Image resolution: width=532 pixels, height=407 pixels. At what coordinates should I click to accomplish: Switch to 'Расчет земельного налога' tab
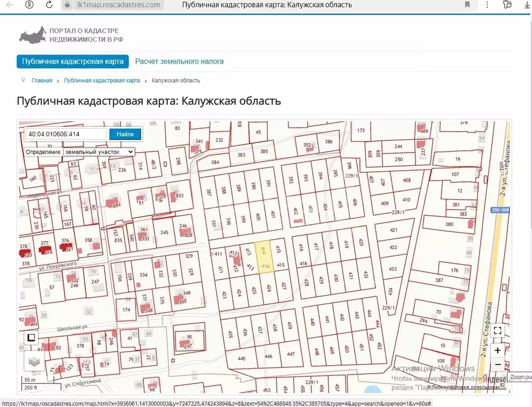pyautogui.click(x=179, y=61)
